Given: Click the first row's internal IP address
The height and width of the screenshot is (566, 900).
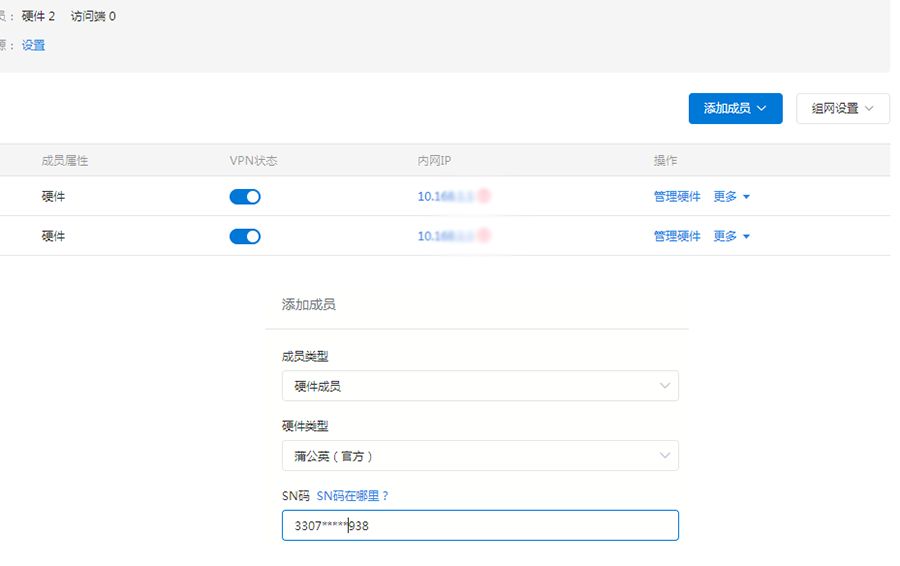Looking at the screenshot, I should coord(453,196).
